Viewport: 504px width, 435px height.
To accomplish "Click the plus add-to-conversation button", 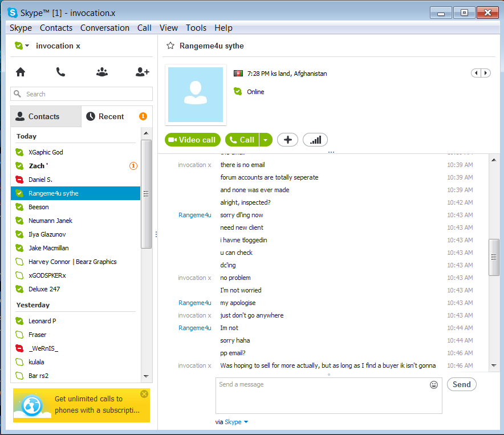I will click(288, 140).
